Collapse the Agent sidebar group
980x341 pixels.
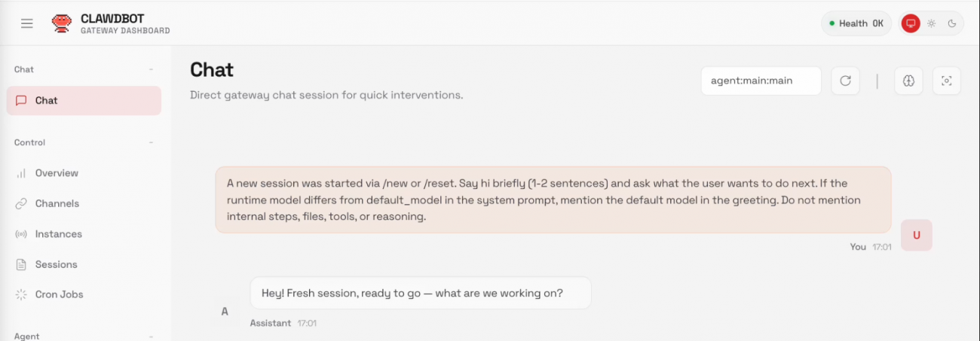(151, 336)
